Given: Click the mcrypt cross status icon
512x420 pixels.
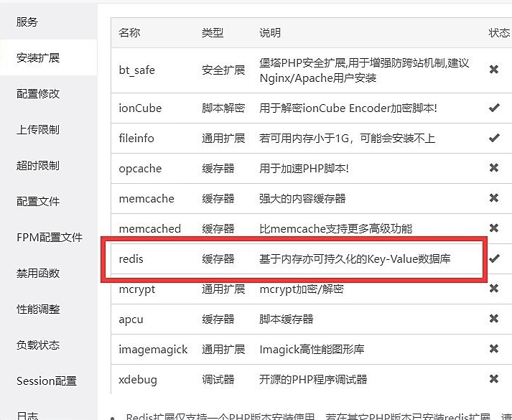Looking at the screenshot, I should pyautogui.click(x=494, y=288).
